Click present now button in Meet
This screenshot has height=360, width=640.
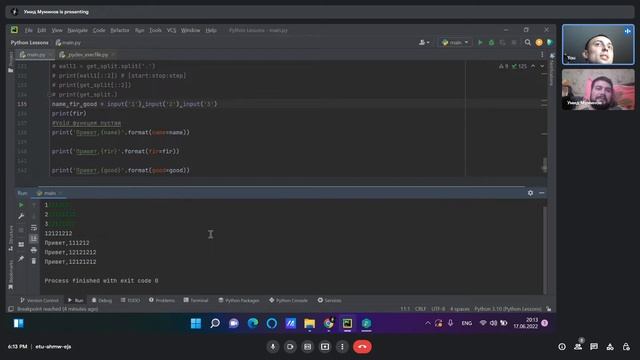pos(325,347)
